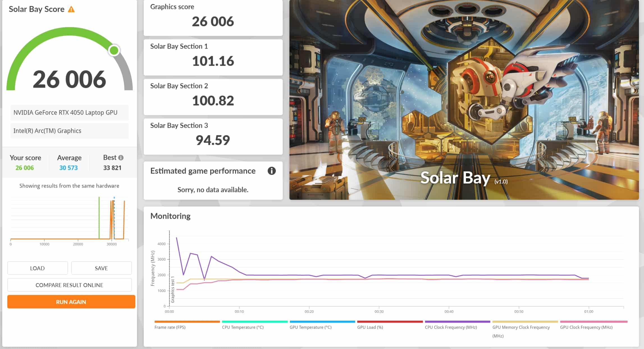Toggle the CPU Temperature legend entry
Screen dimensions: 644x349
point(243,327)
